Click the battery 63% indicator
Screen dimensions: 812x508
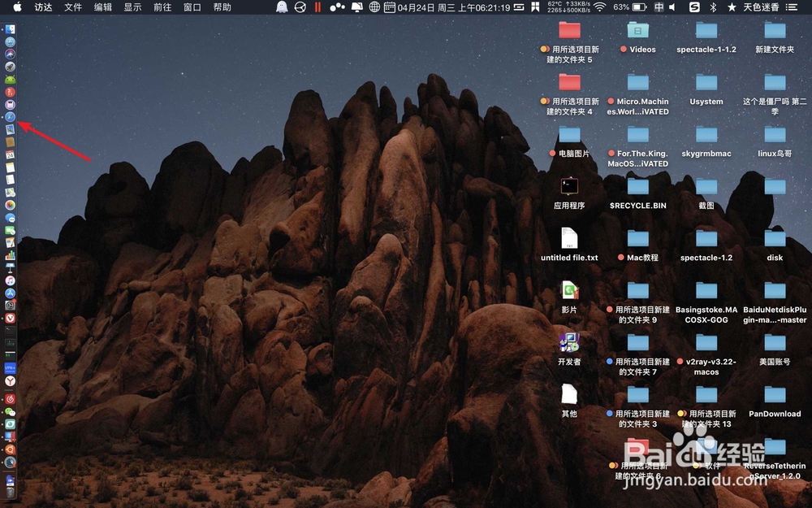point(630,7)
